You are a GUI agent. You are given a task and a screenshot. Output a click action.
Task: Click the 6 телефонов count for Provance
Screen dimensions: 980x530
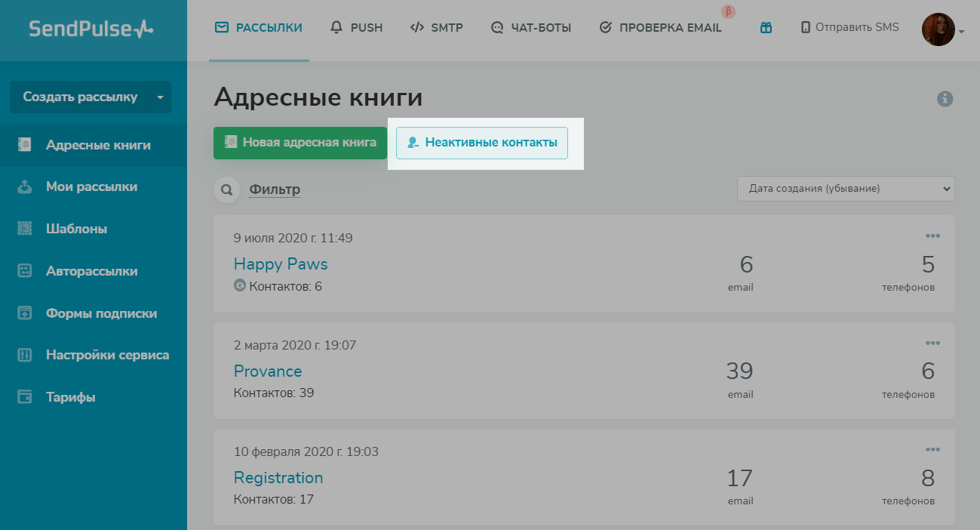tap(928, 371)
